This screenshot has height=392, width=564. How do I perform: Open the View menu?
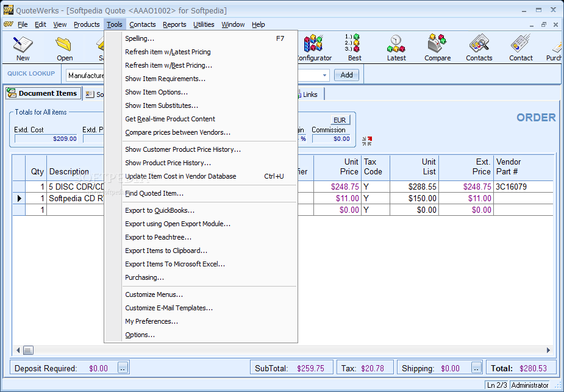[x=60, y=24]
